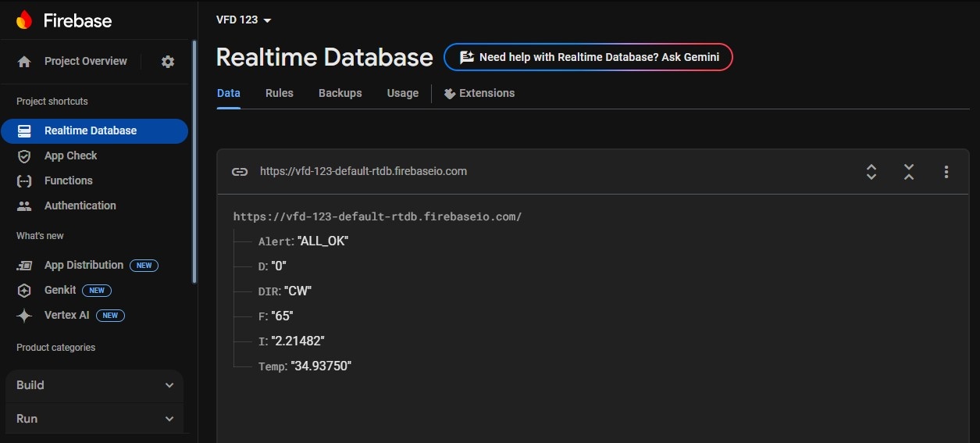Copy database URL via link icon

click(240, 171)
